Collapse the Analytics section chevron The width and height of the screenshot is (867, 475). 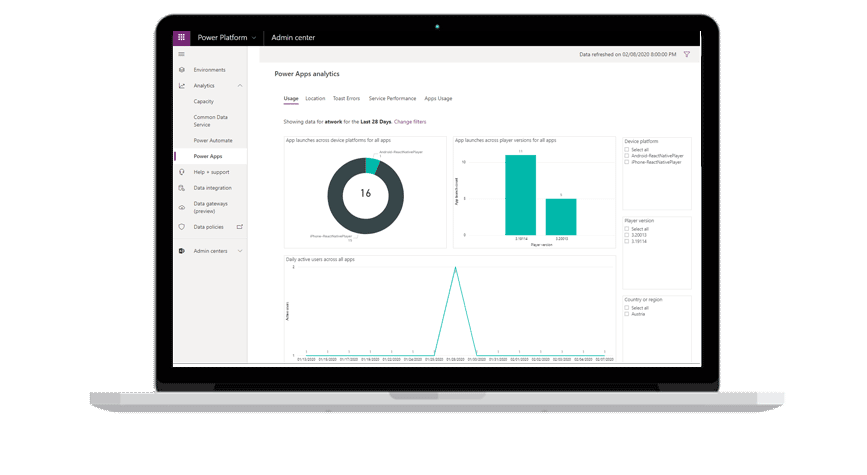tap(240, 86)
